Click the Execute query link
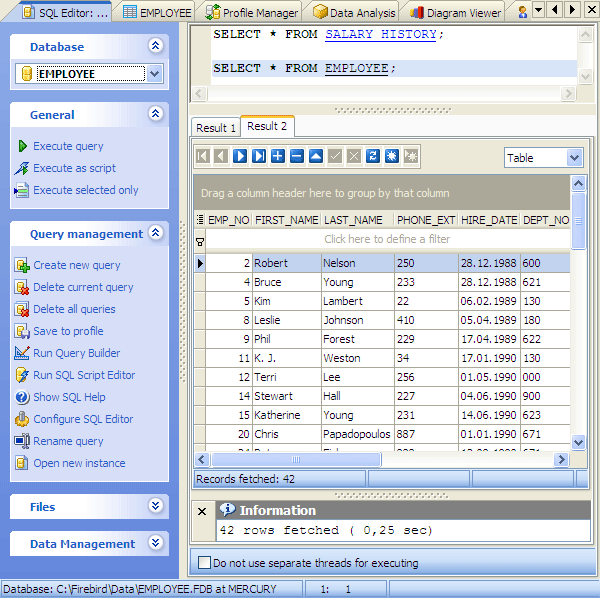 [x=68, y=146]
